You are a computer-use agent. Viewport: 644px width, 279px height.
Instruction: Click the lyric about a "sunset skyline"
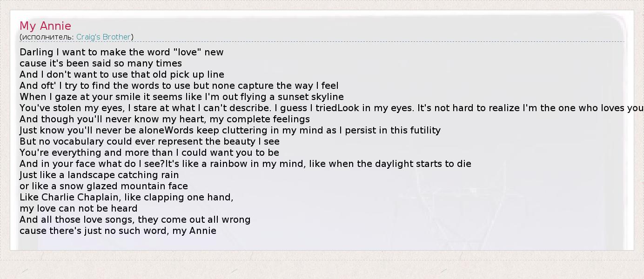(181, 97)
